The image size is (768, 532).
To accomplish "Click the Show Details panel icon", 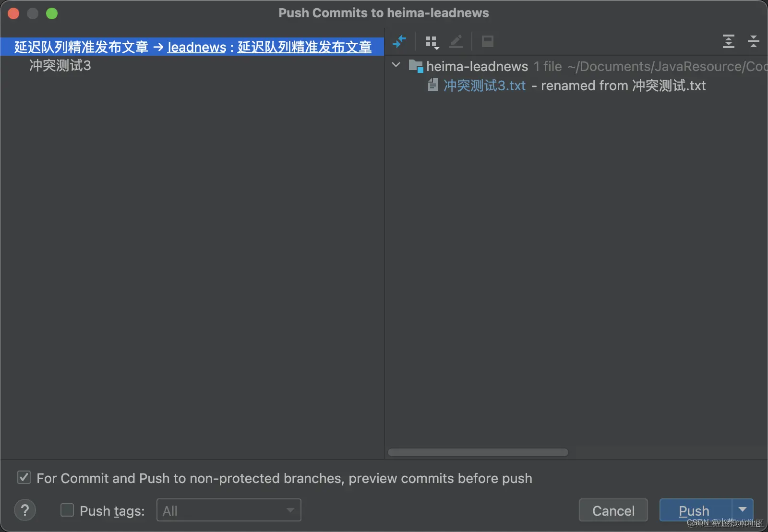I will (x=487, y=42).
